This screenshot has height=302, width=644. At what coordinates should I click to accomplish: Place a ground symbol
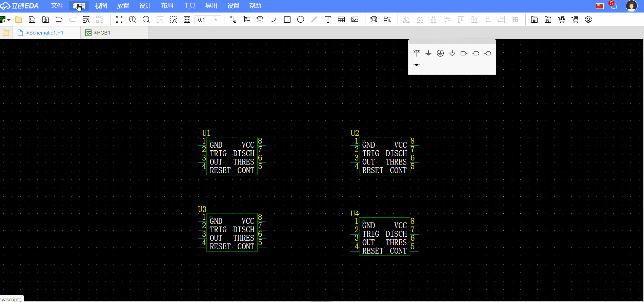point(428,53)
